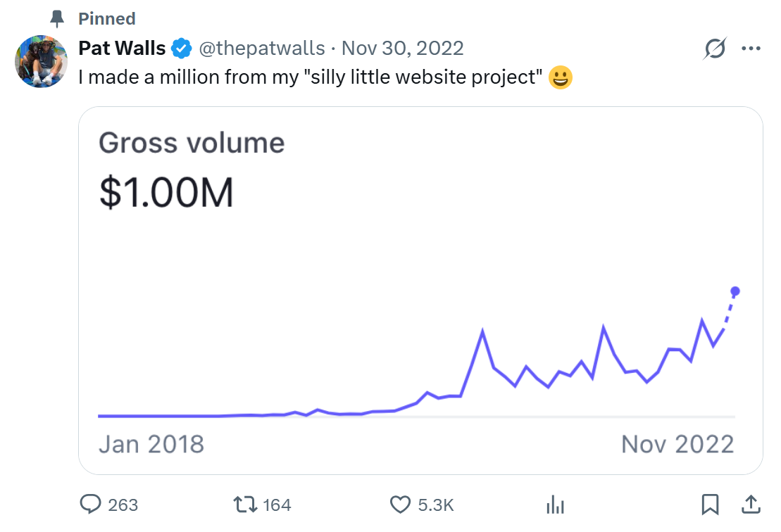Click the "Jan 2018" axis label
Image resolution: width=781 pixels, height=532 pixels.
151,444
